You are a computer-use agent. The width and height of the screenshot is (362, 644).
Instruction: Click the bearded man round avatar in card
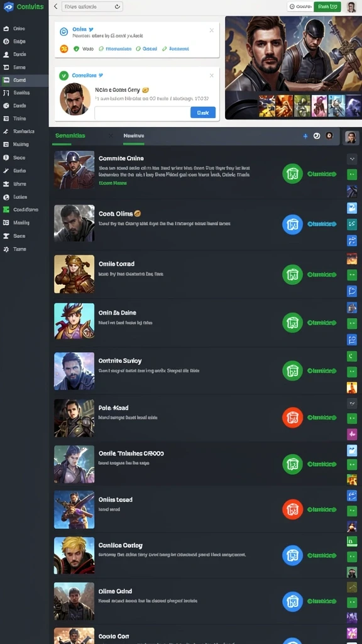pos(75,99)
